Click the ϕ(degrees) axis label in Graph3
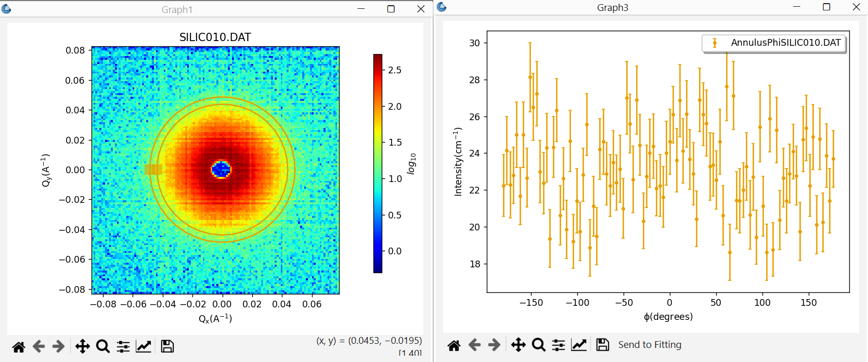The width and height of the screenshot is (868, 362). click(668, 317)
